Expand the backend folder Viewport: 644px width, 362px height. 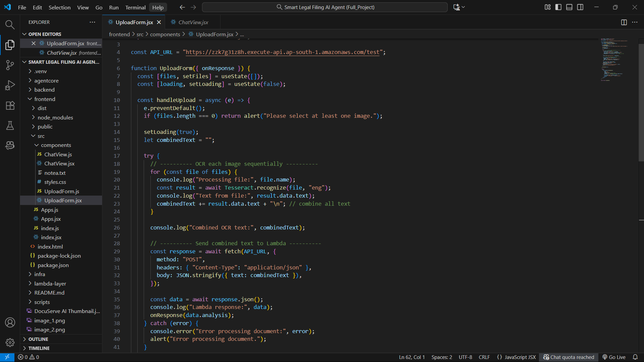coord(44,90)
